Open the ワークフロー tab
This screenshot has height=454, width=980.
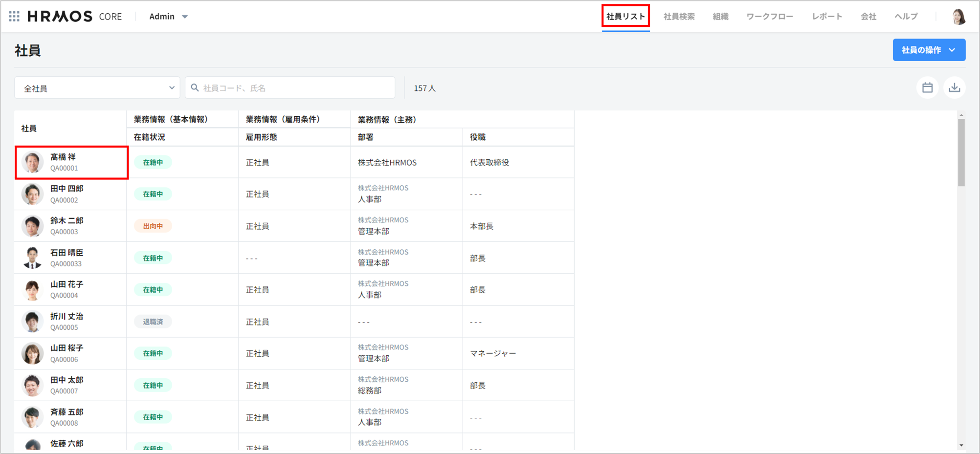[769, 17]
